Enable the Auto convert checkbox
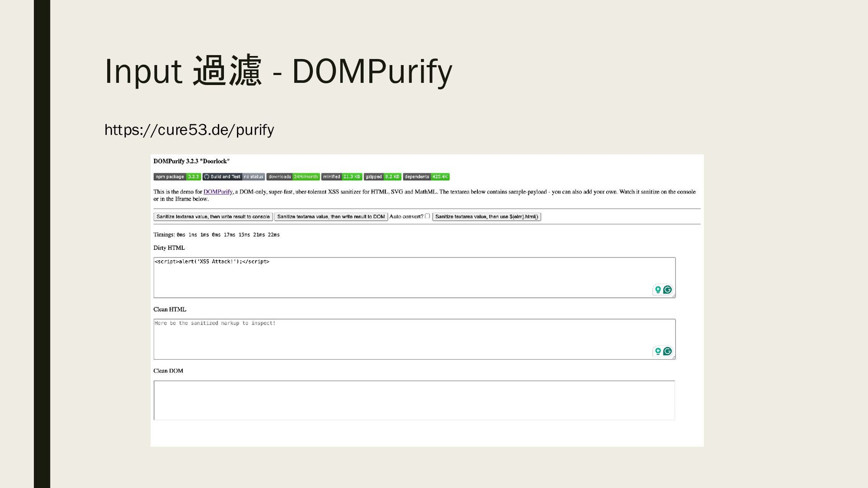This screenshot has width=868, height=488. (x=427, y=216)
